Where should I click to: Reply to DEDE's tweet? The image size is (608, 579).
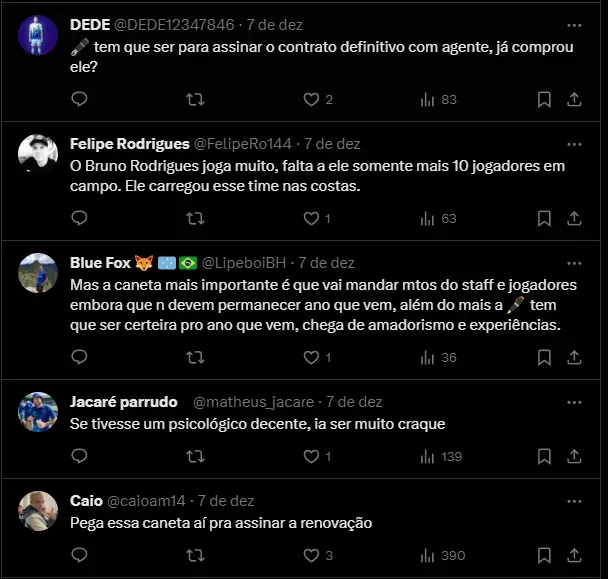click(79, 99)
